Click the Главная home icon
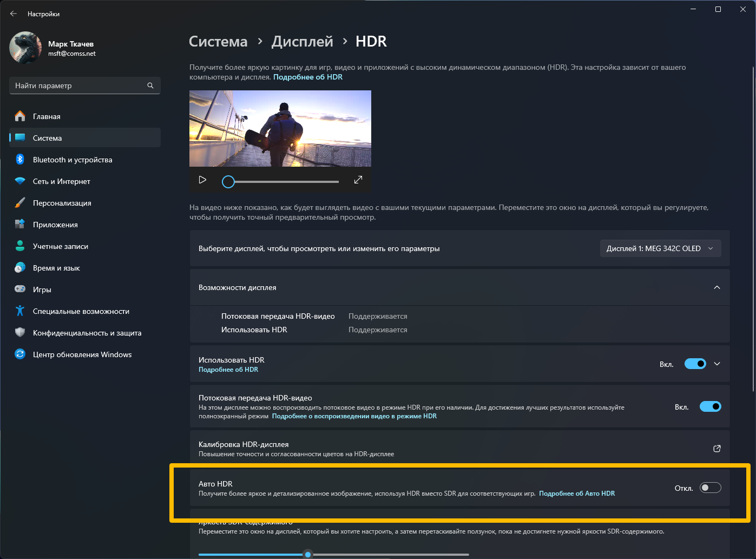 tap(20, 116)
